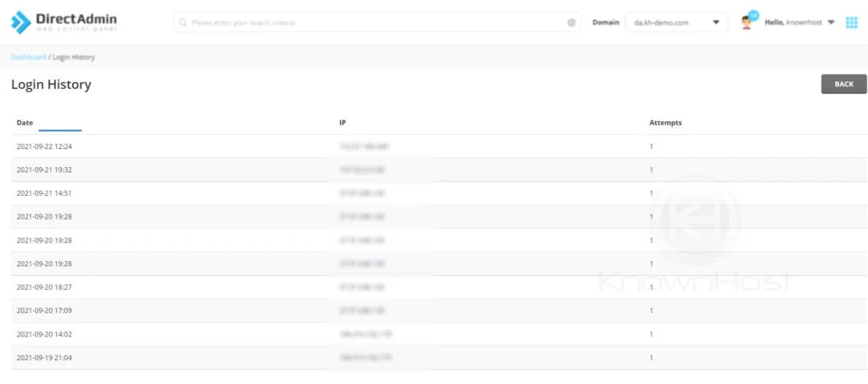Click the Login History page heading
Viewport: 868px width, 384px height.
tap(51, 85)
